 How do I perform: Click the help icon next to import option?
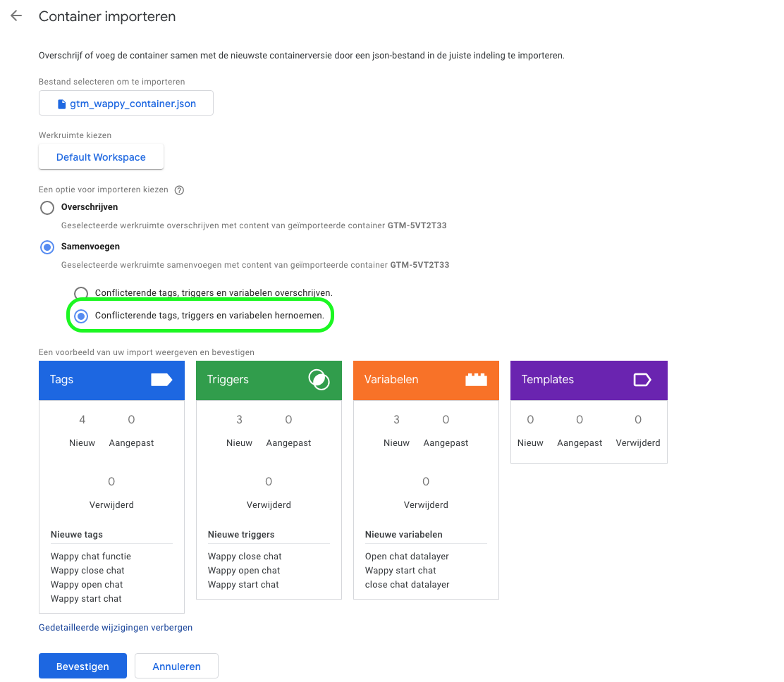(179, 190)
